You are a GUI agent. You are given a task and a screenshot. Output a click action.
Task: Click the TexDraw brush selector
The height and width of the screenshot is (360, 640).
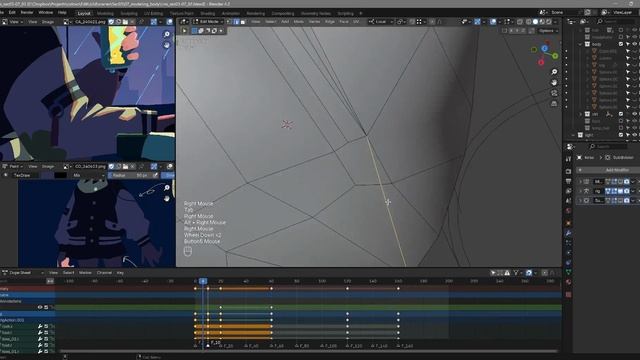[x=25, y=175]
